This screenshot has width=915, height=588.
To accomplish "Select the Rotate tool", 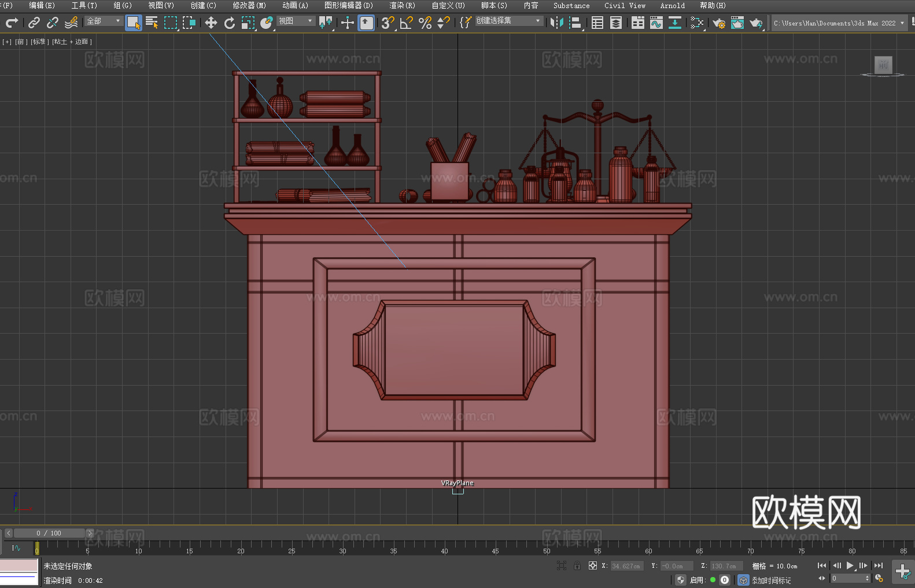I will (230, 23).
